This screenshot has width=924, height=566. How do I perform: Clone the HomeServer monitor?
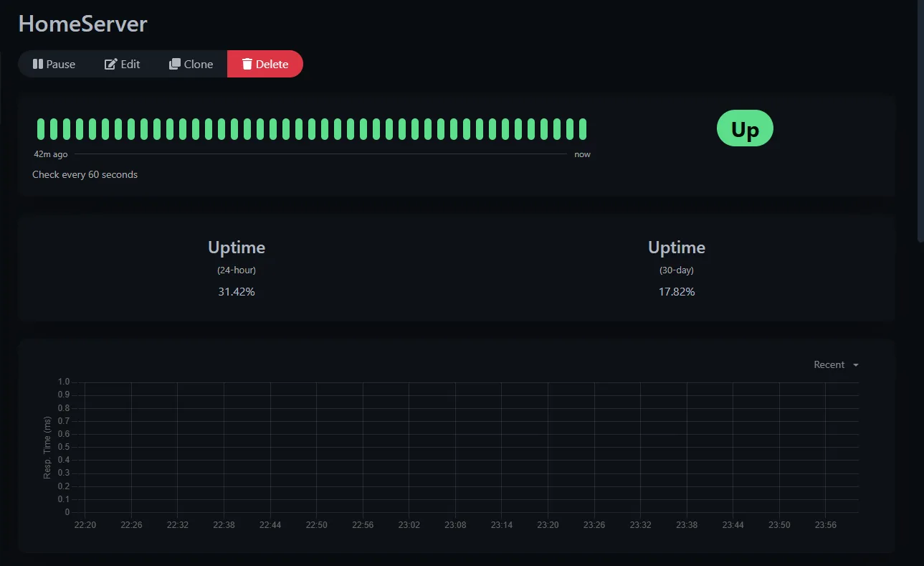191,64
